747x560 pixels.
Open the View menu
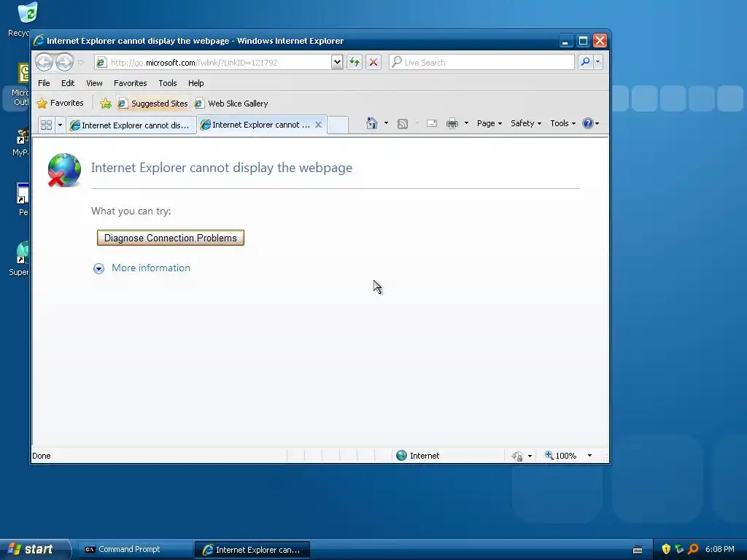pos(94,83)
